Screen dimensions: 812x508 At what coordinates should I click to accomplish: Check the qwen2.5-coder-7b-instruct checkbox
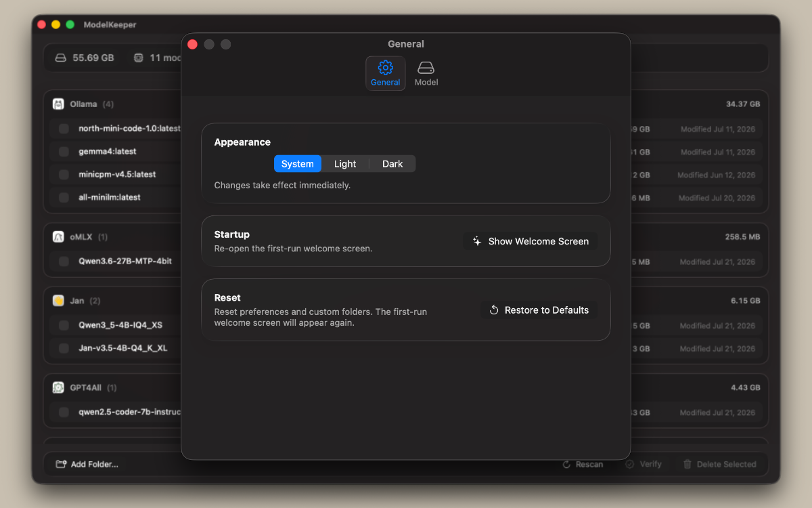click(64, 412)
